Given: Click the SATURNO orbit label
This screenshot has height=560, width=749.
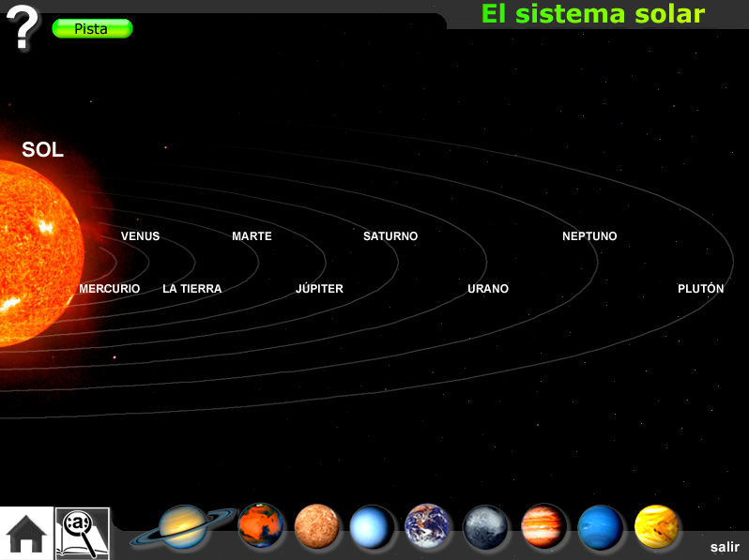Looking at the screenshot, I should click(390, 235).
